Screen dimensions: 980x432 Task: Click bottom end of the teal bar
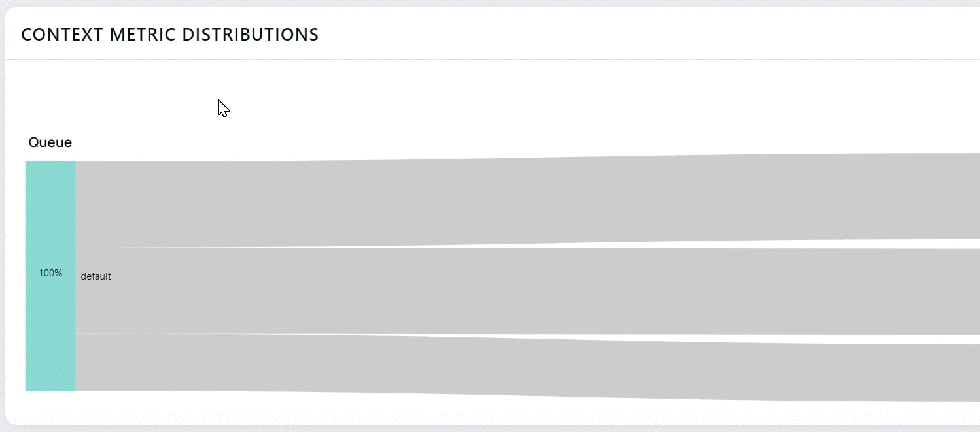pyautogui.click(x=50, y=389)
